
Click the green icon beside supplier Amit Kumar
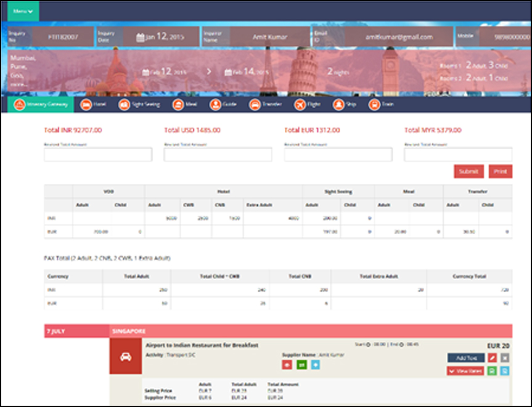coord(301,365)
